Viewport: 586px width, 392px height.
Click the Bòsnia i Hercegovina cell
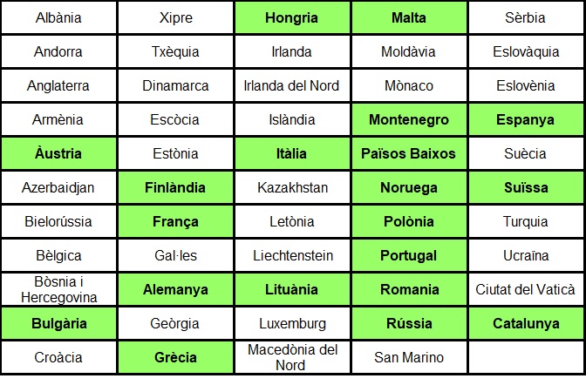click(x=58, y=289)
